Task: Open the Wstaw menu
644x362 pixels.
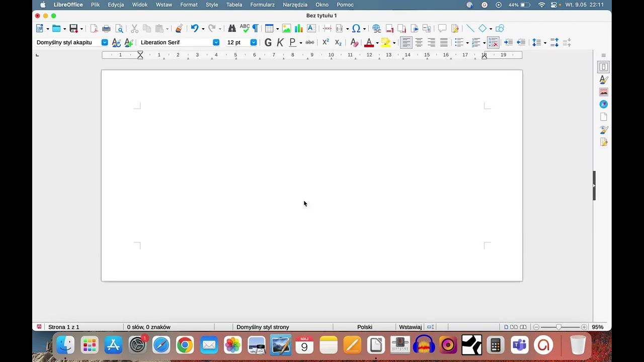Action: click(x=164, y=5)
